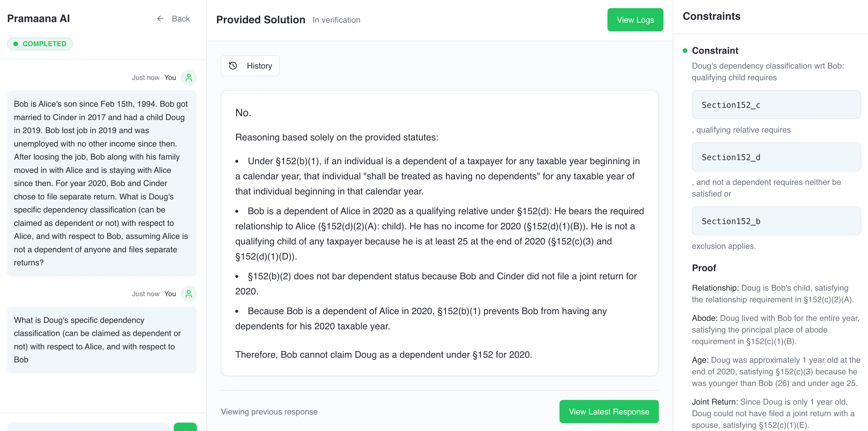This screenshot has height=431, width=868.
Task: Open the Section152_d statute reference
Action: (x=776, y=157)
